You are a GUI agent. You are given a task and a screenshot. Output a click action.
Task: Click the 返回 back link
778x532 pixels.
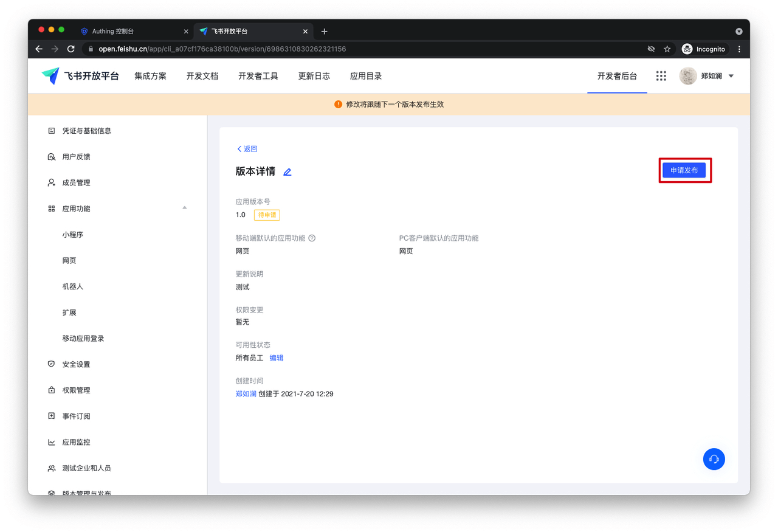(x=247, y=149)
